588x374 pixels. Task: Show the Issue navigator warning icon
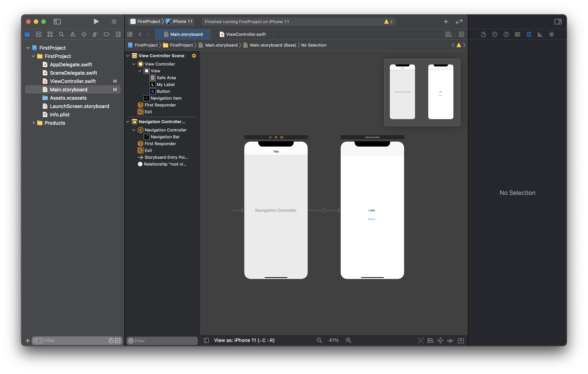(x=73, y=34)
